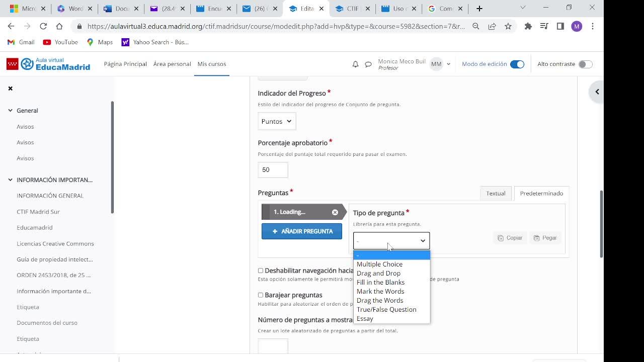Open Tipo de pregunta dropdown

(391, 241)
